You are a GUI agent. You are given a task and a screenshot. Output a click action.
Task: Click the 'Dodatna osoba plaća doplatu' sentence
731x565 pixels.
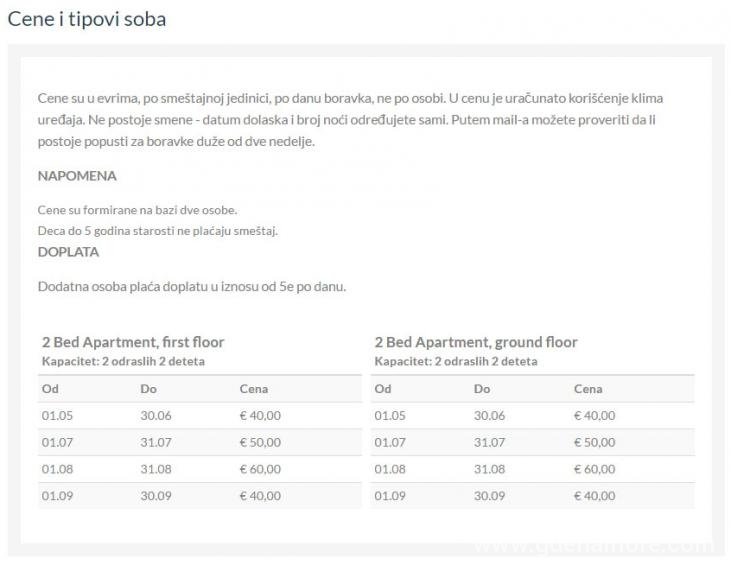192,286
